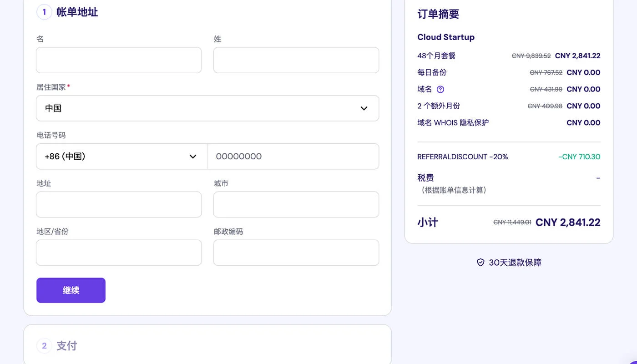Click the 小计 subtotal amount
Viewport: 637px width, 364px height.
(568, 222)
